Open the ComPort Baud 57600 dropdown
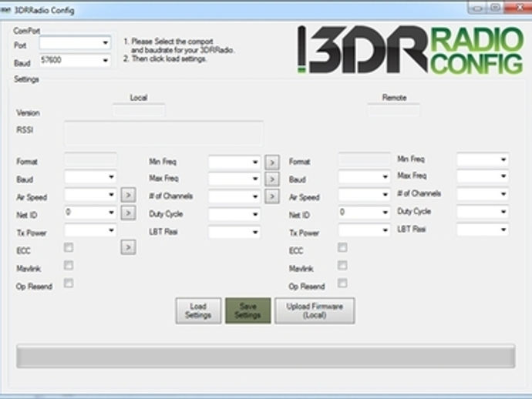This screenshot has width=532, height=399. point(75,61)
